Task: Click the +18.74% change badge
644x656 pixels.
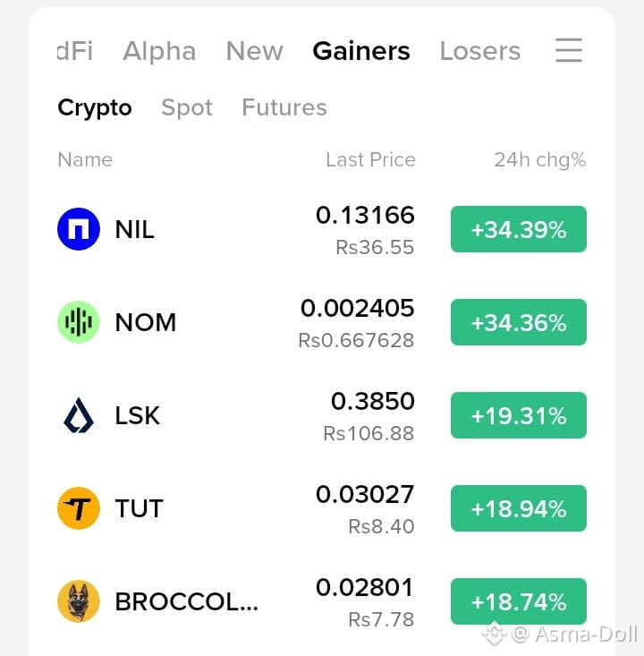Action: point(519,601)
